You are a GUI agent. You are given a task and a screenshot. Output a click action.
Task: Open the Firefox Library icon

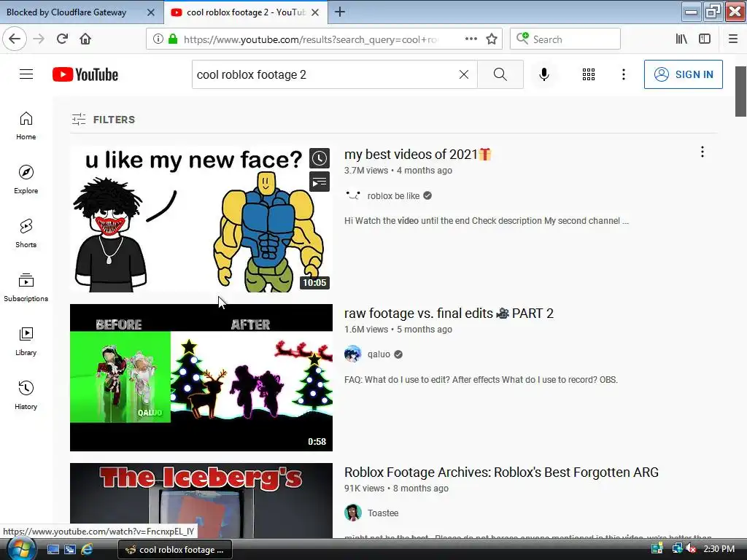[x=681, y=39]
